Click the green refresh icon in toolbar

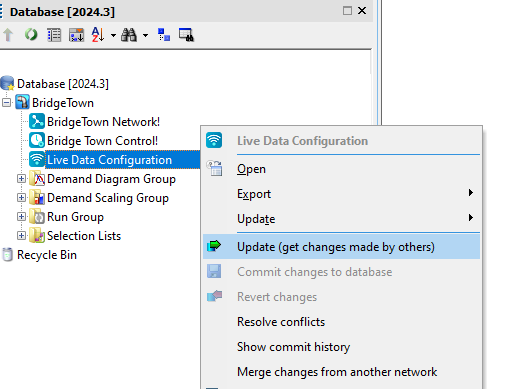click(x=31, y=35)
